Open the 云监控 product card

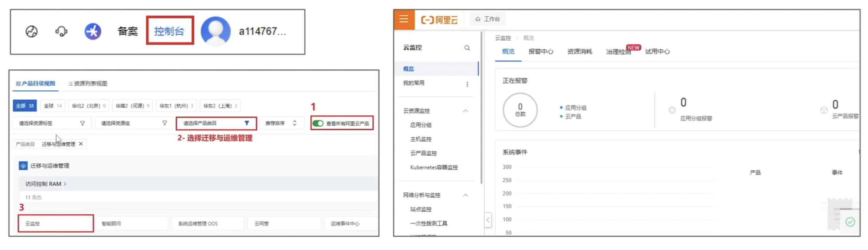[x=56, y=223]
